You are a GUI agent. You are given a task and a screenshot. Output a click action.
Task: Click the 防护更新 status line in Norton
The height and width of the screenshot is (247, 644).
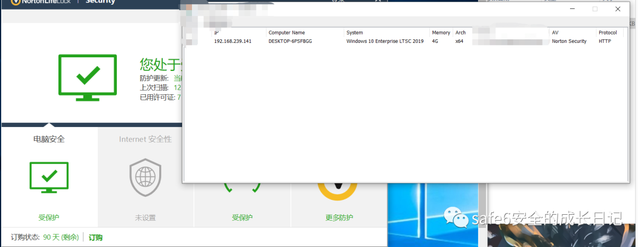coord(160,78)
